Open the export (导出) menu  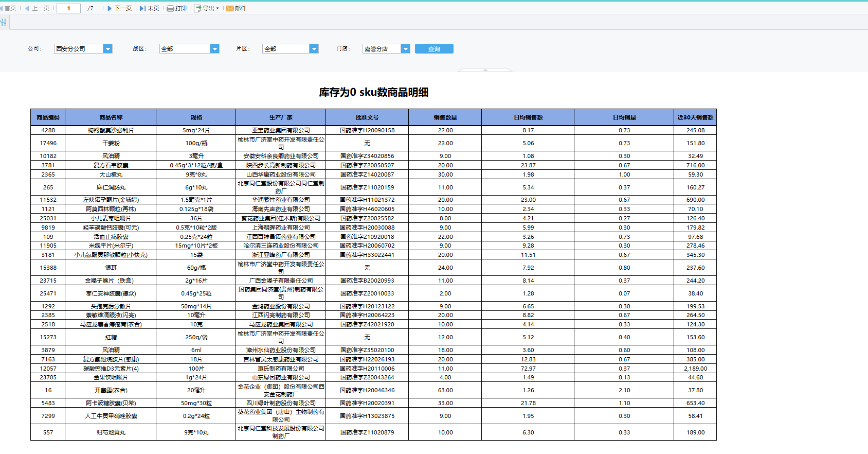click(x=206, y=8)
